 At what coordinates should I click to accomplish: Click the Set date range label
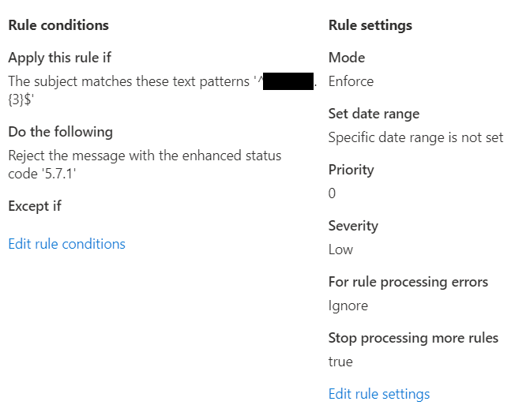(x=374, y=114)
